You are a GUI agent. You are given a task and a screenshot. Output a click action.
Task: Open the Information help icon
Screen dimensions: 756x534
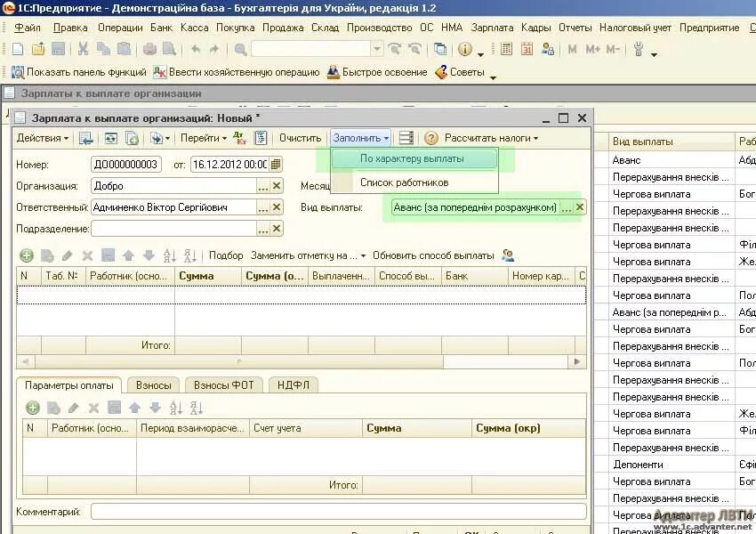pos(465,49)
